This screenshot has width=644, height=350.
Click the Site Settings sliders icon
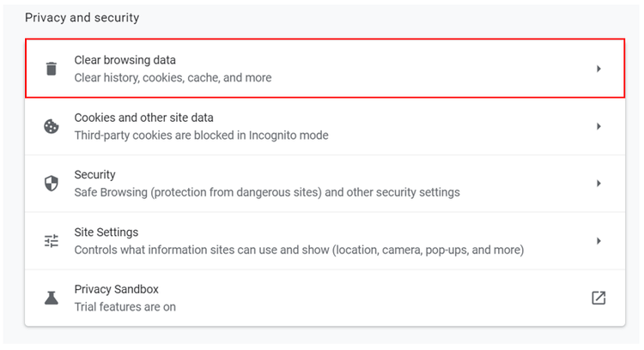point(52,241)
